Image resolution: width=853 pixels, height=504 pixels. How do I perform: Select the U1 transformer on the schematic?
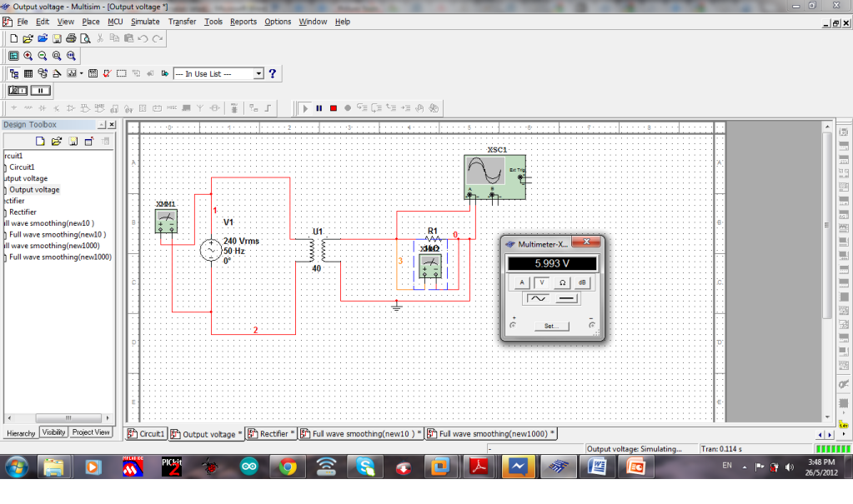[x=318, y=250]
